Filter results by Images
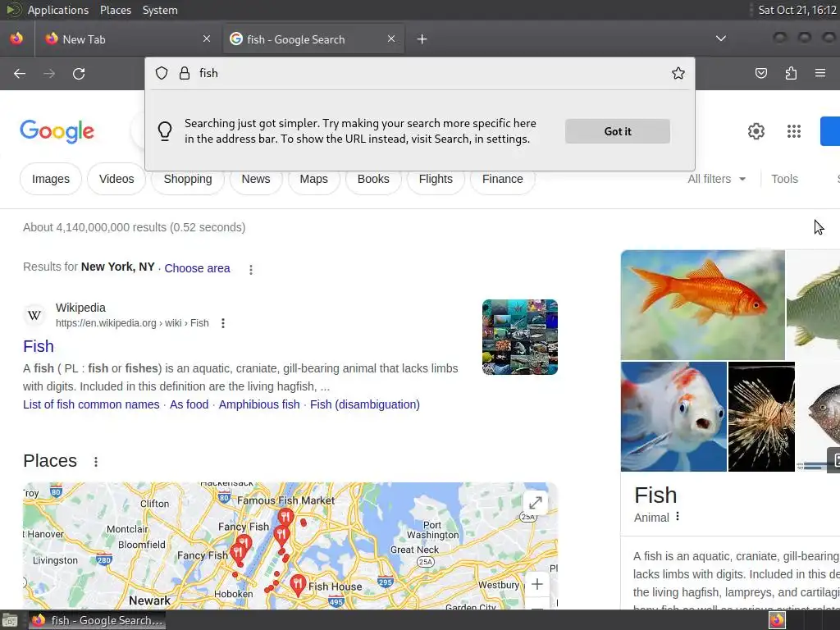The width and height of the screenshot is (840, 630). click(51, 179)
